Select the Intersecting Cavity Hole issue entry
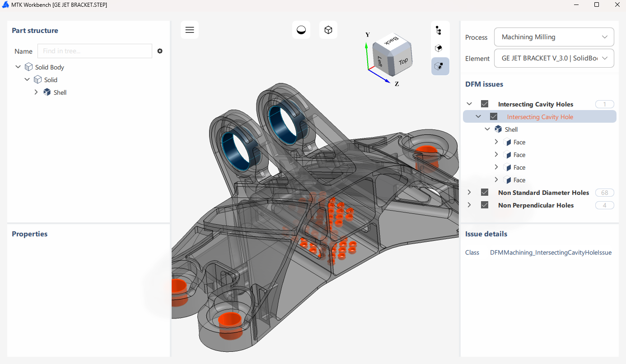This screenshot has height=364, width=626. 540,116
